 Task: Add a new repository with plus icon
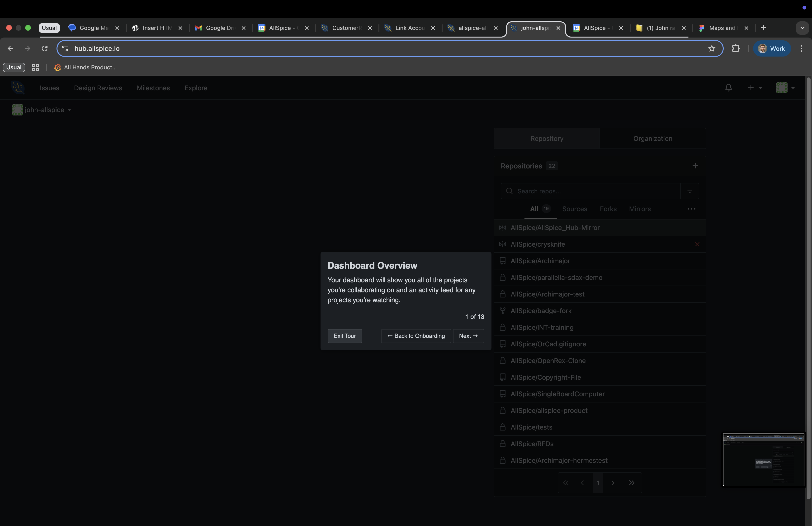coord(695,166)
